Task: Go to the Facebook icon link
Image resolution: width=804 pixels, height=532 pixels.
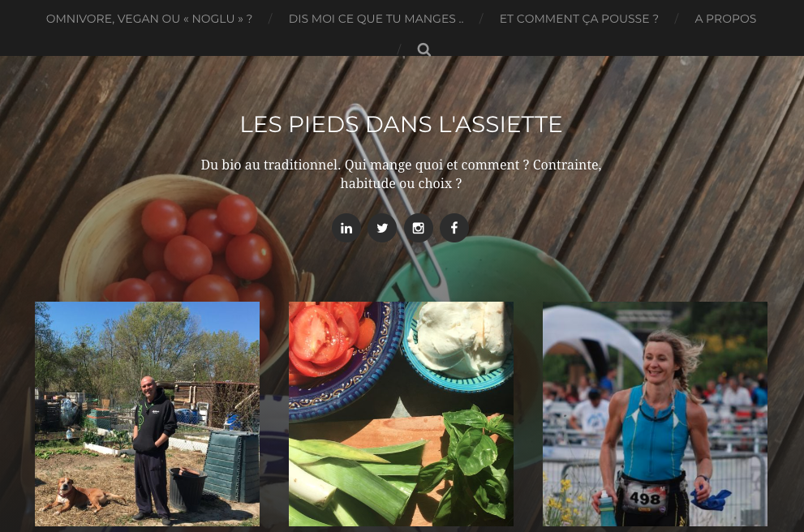Action: [454, 228]
